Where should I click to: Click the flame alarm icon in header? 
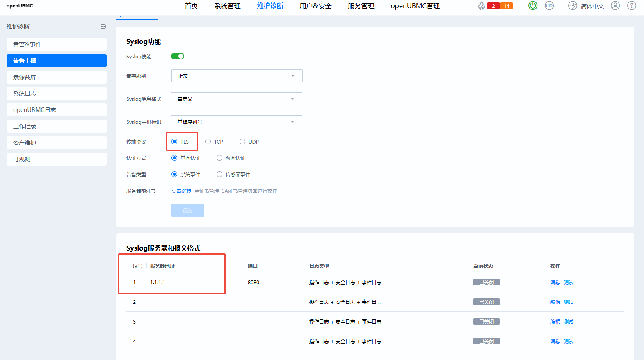[481, 6]
